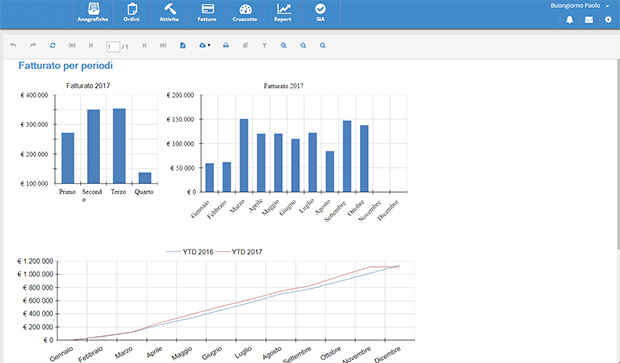
Task: Navigate back in report history
Action: click(x=13, y=45)
